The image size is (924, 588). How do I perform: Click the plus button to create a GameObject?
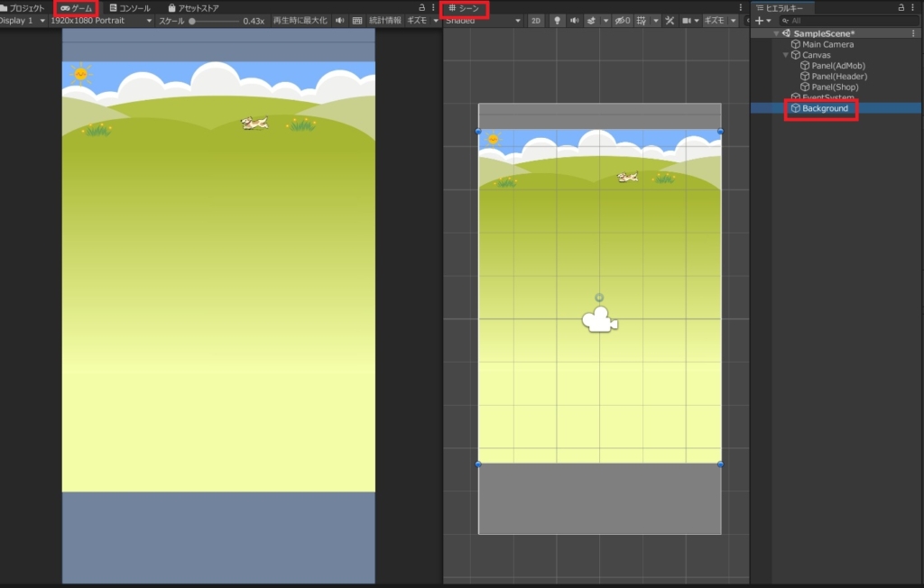click(760, 20)
